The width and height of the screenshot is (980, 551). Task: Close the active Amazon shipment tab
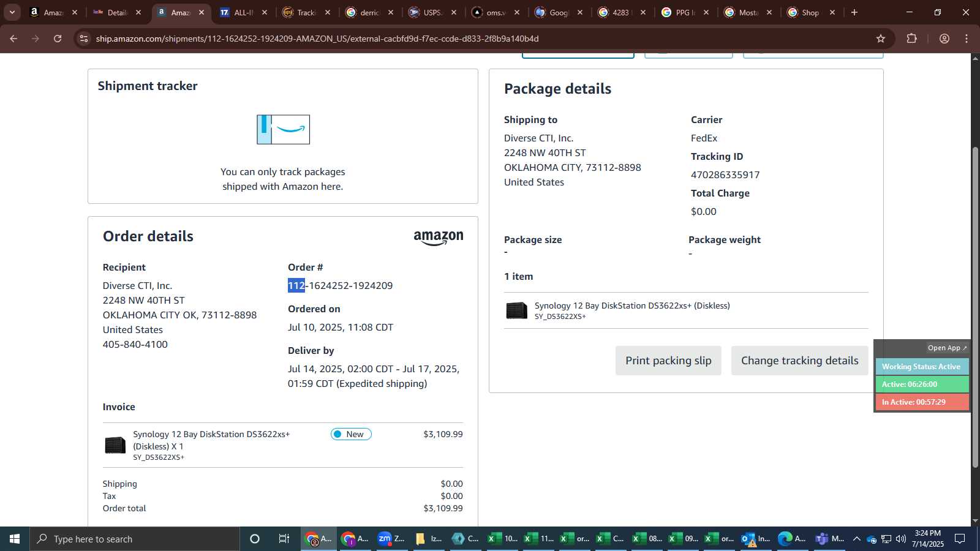coord(202,12)
